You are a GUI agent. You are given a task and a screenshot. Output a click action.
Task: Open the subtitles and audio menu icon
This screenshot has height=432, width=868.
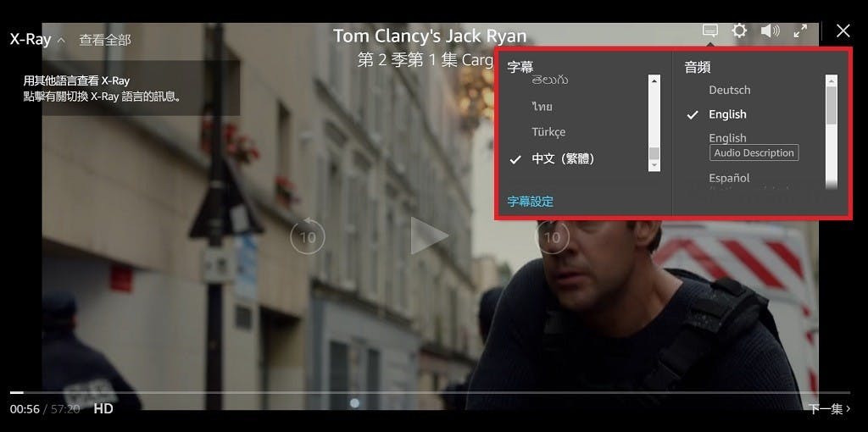(x=710, y=30)
